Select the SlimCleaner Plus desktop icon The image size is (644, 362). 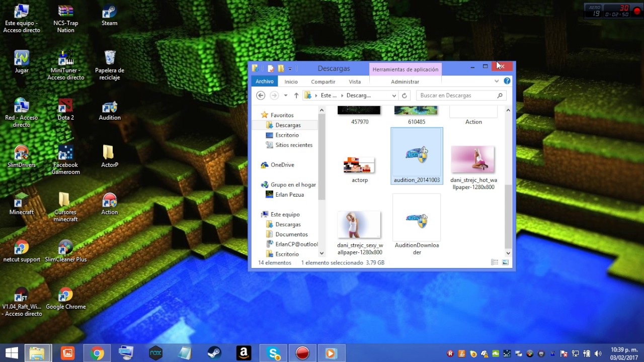65,251
